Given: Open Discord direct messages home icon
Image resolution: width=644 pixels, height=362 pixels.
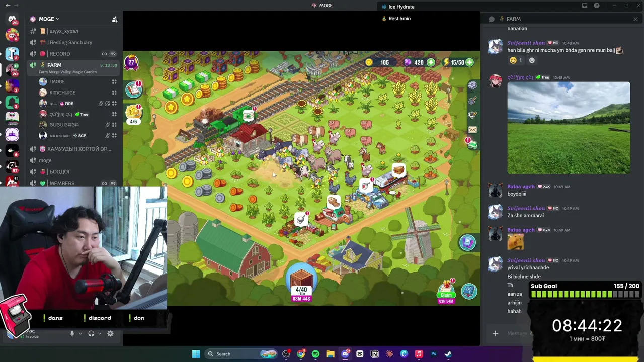Looking at the screenshot, I should (12, 19).
